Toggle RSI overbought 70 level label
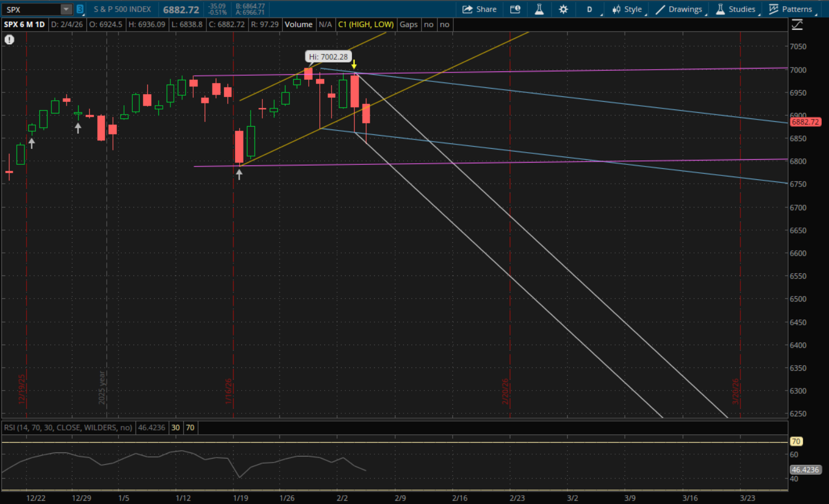Viewport: 829px width, 504px height. coord(190,428)
